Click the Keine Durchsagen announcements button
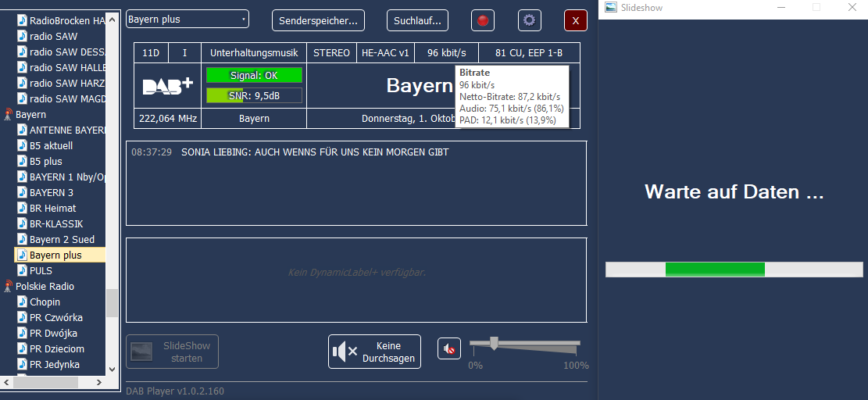Viewport: 868px width, 400px height. click(374, 352)
